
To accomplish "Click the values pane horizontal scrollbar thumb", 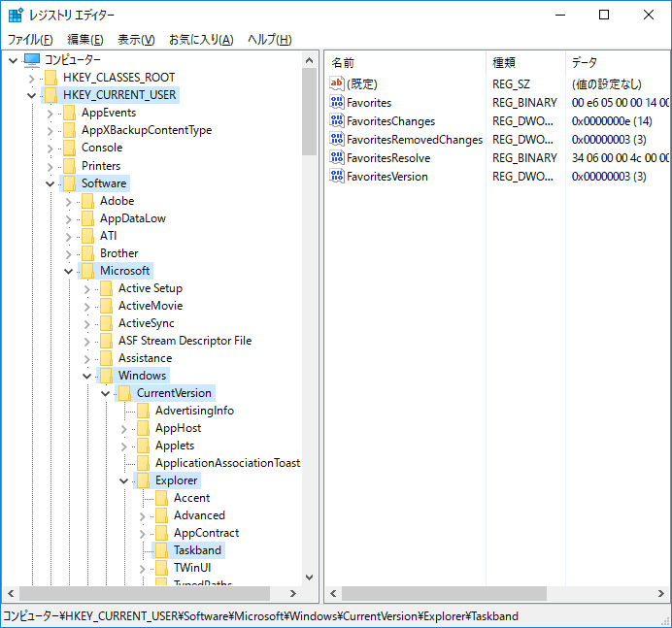I will coord(444,594).
